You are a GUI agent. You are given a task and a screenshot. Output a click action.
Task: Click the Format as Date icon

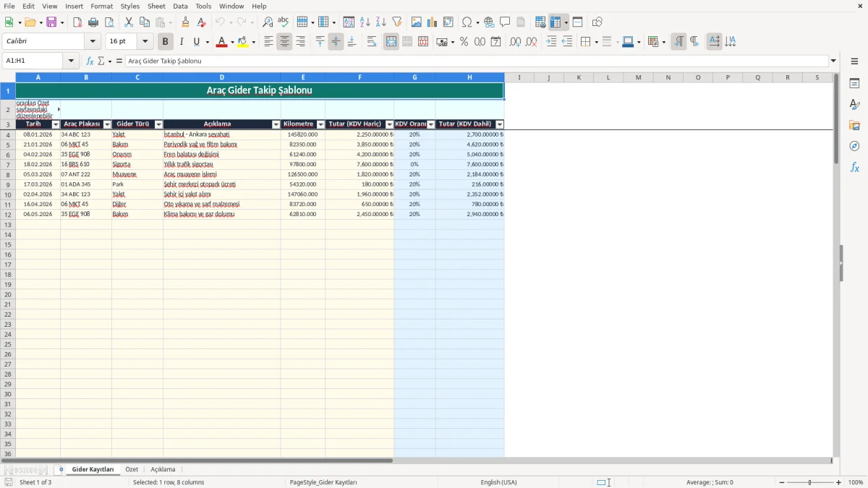(495, 42)
